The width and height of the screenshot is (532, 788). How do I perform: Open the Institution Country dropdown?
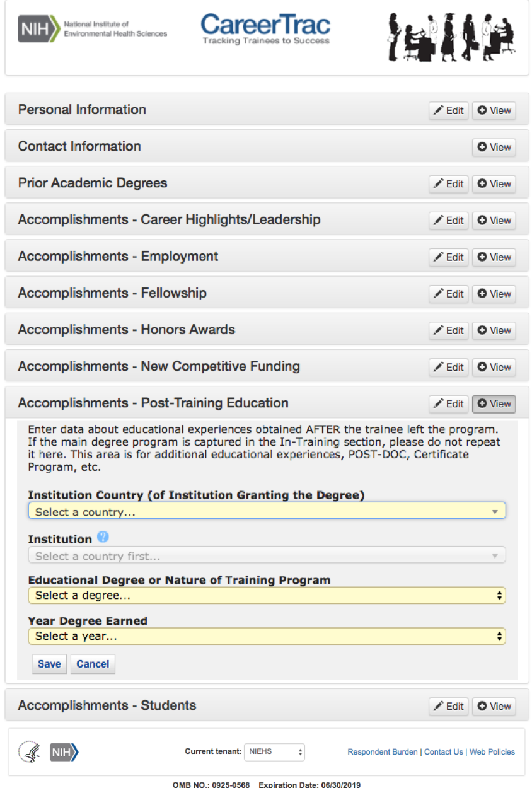tap(267, 512)
